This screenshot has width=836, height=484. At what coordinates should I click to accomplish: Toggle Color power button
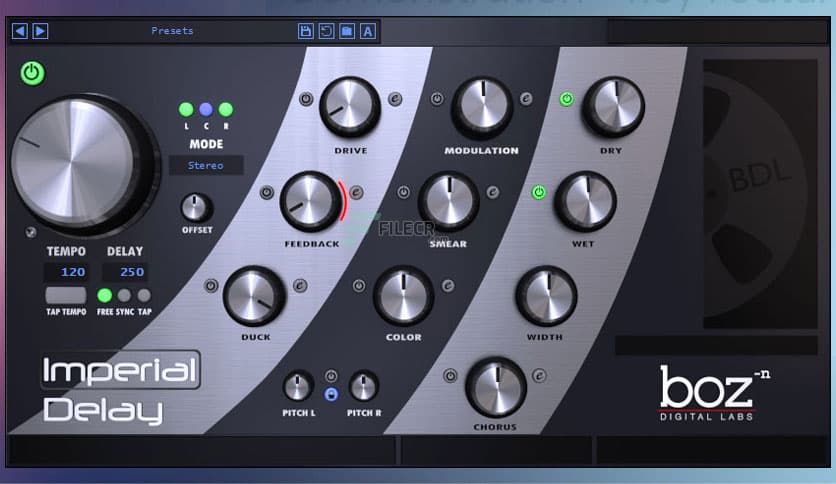coord(359,286)
